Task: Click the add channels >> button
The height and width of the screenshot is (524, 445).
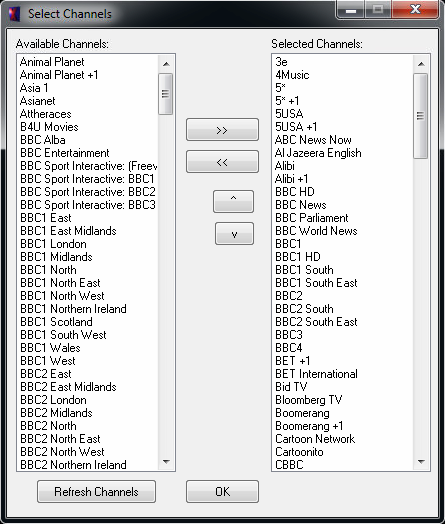Action: pos(222,130)
